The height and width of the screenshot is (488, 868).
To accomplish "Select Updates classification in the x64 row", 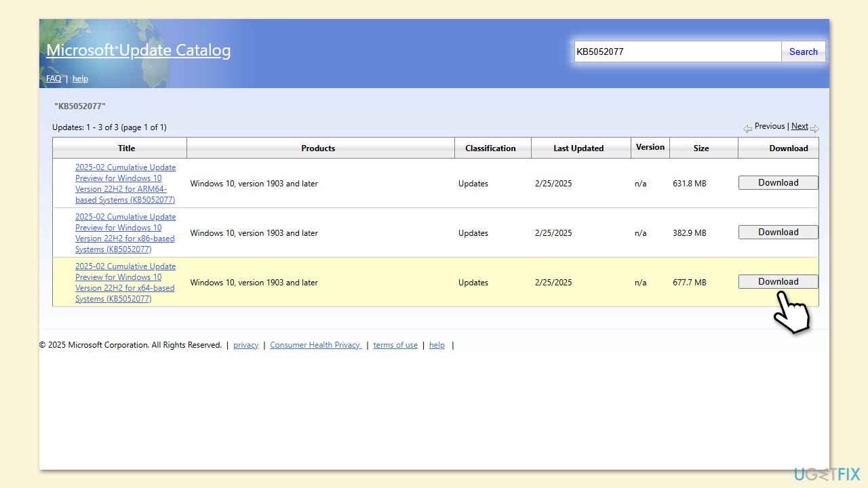I will coord(473,283).
